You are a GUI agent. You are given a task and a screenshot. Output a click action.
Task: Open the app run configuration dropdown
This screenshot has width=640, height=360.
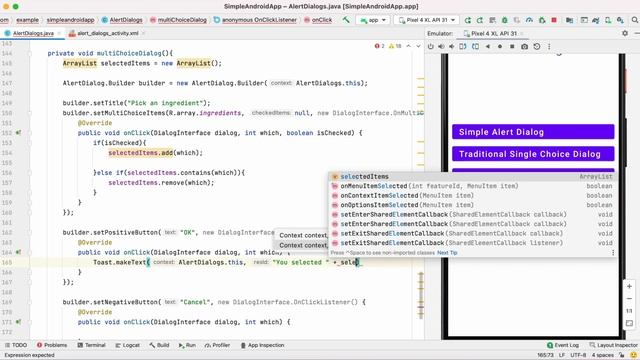(373, 20)
